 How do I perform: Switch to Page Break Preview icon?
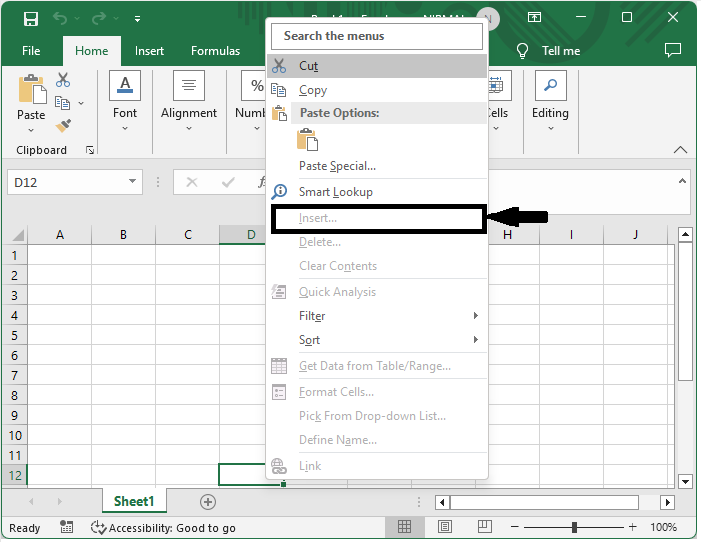pos(485,527)
